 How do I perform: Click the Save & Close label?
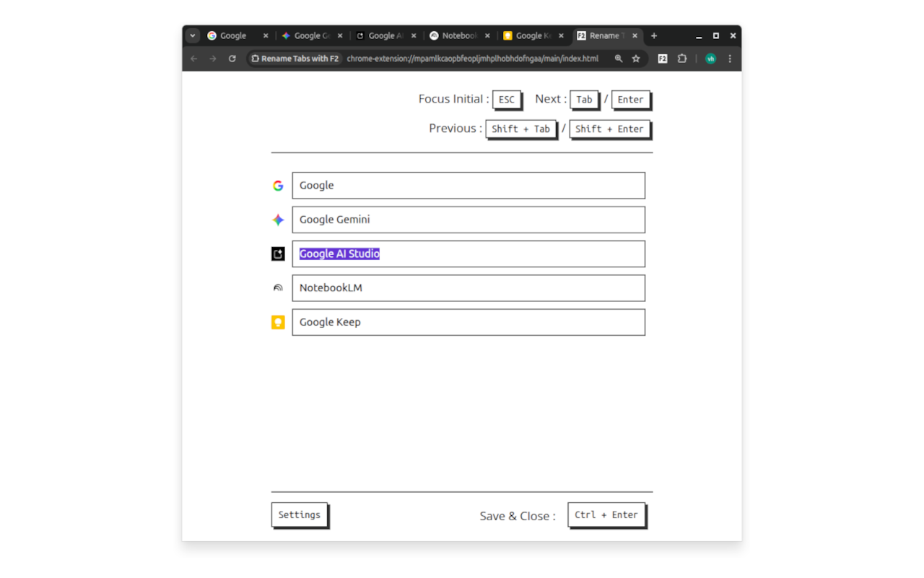[518, 516]
